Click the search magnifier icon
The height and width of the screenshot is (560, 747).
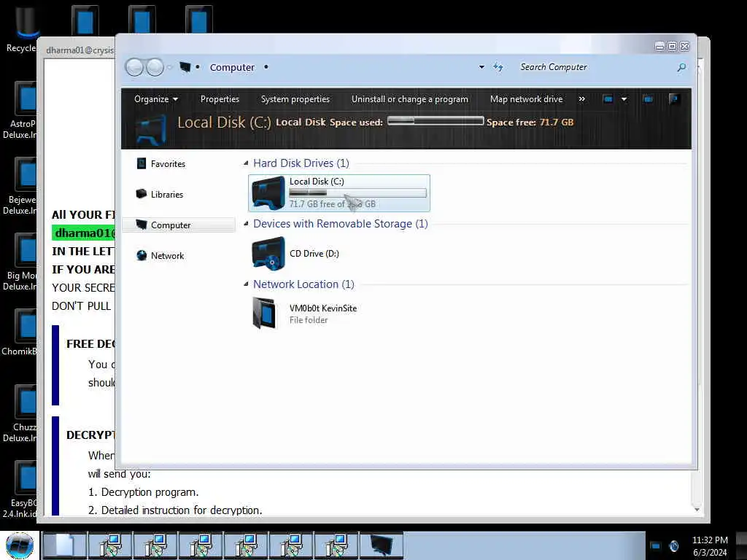[x=682, y=68]
